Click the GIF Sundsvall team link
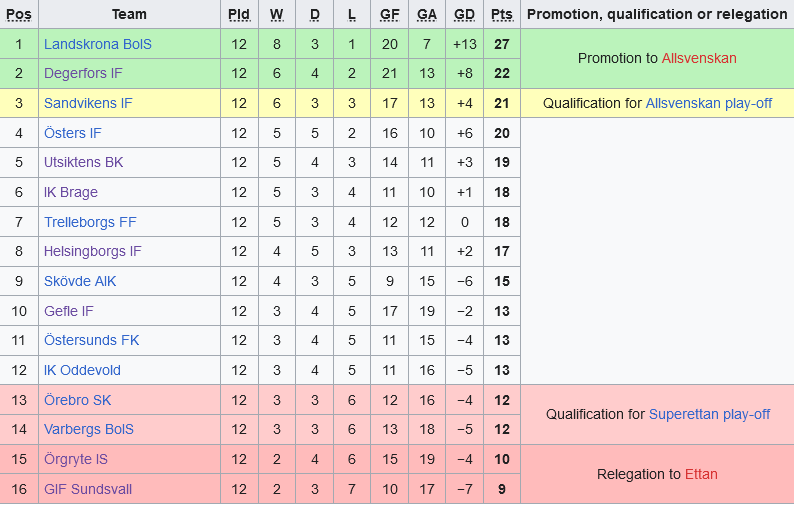 click(x=88, y=489)
